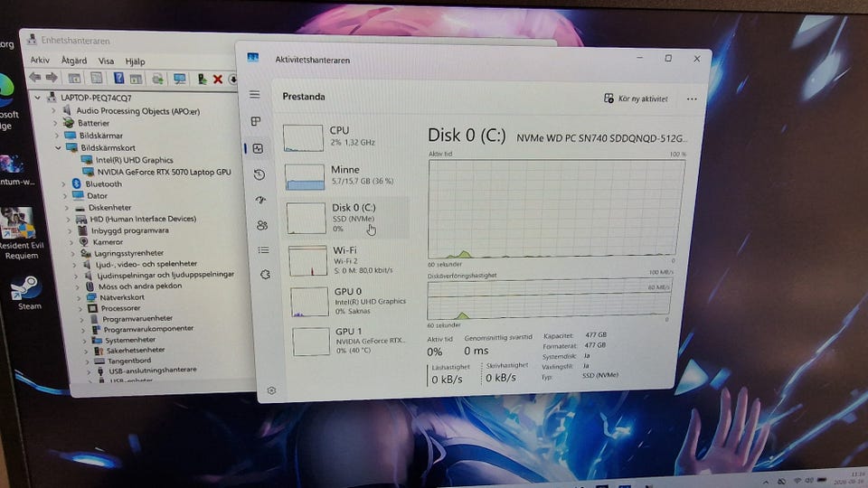868x488 pixels.
Task: Select Systemenheter tree item
Action: click(130, 340)
